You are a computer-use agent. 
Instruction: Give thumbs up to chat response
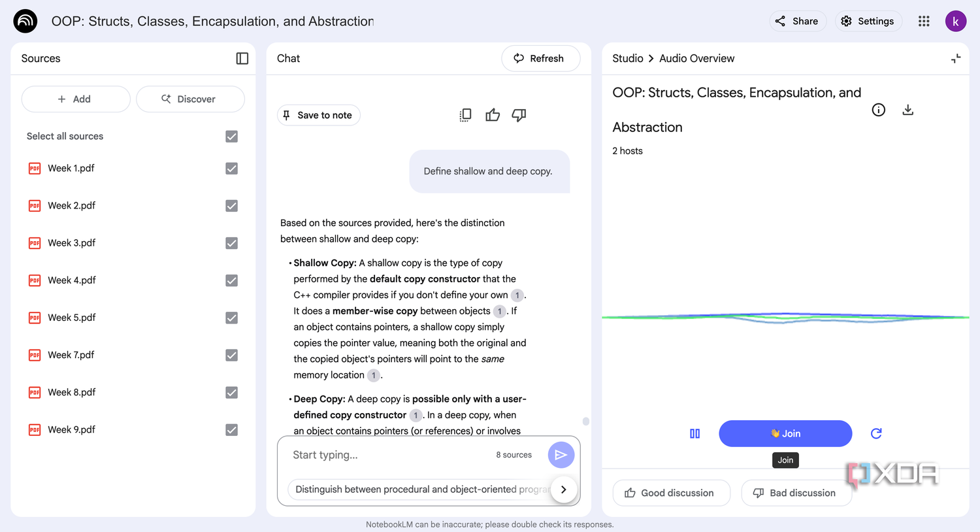[x=493, y=115]
